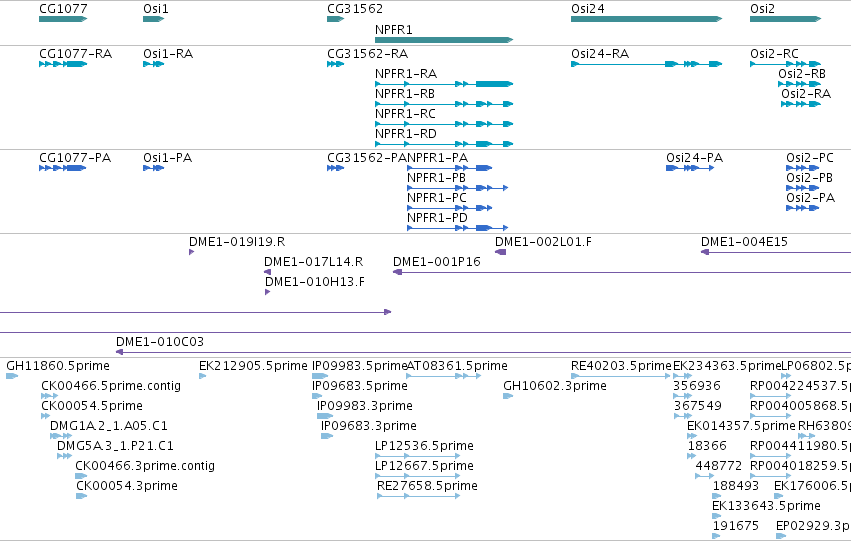Select protein Osi2-PC
The image size is (851, 541).
(x=803, y=168)
